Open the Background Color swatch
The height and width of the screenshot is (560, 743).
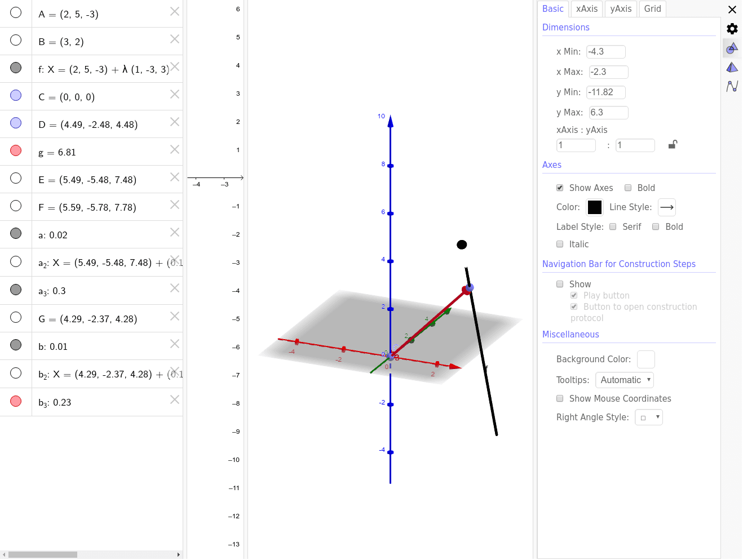pos(646,359)
